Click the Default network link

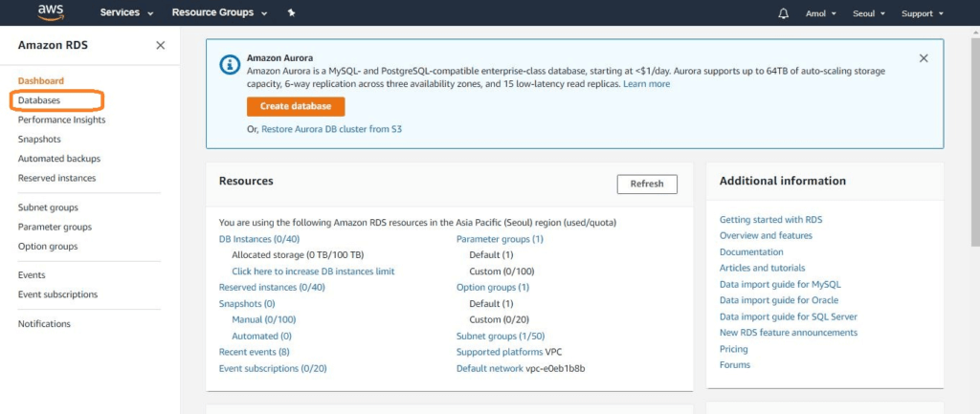click(x=490, y=368)
